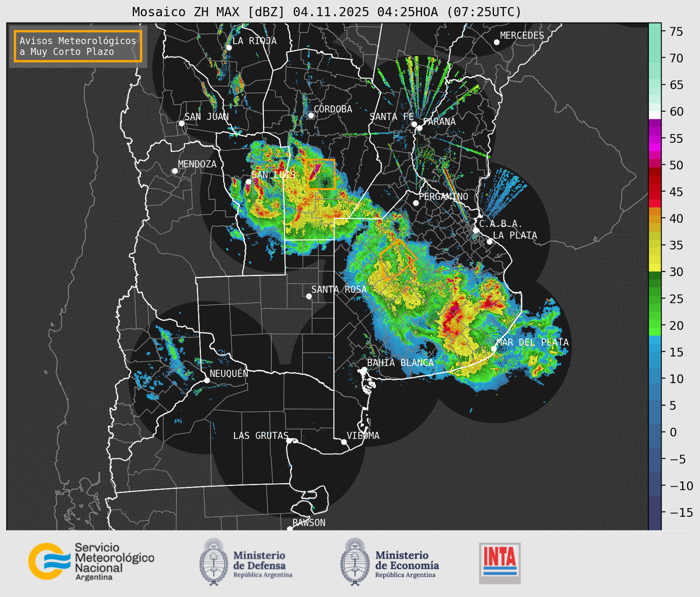Click the CÓRDOBA city label

[x=333, y=109]
